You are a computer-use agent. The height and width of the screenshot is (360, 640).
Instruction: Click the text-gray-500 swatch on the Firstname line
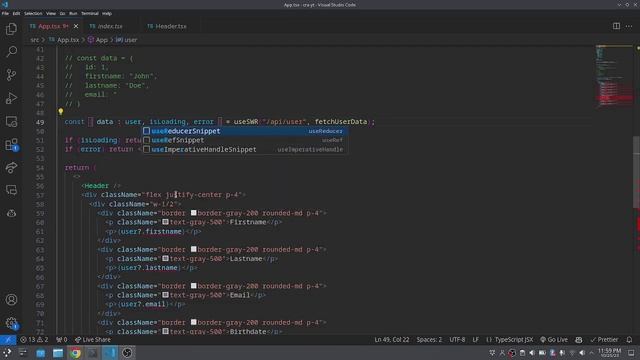tap(165, 222)
